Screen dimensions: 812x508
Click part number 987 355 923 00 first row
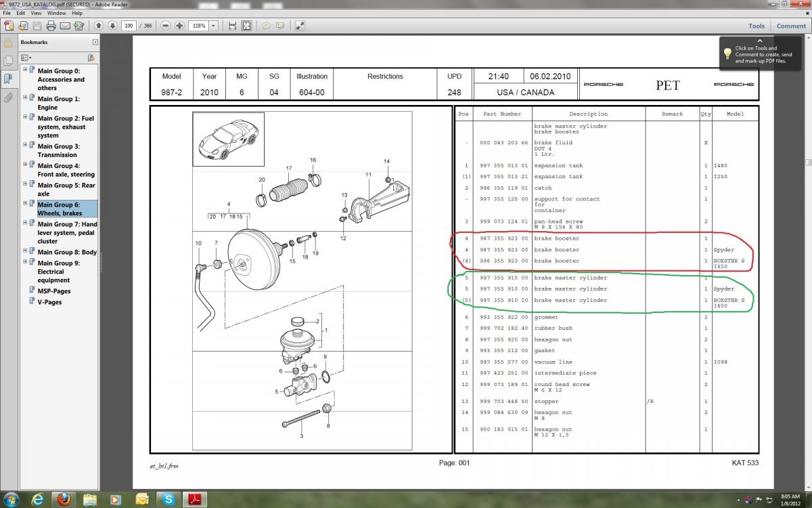[503, 238]
